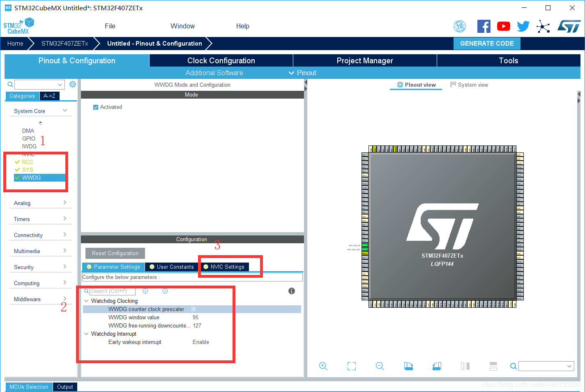Open the ST logo link

[x=569, y=26]
